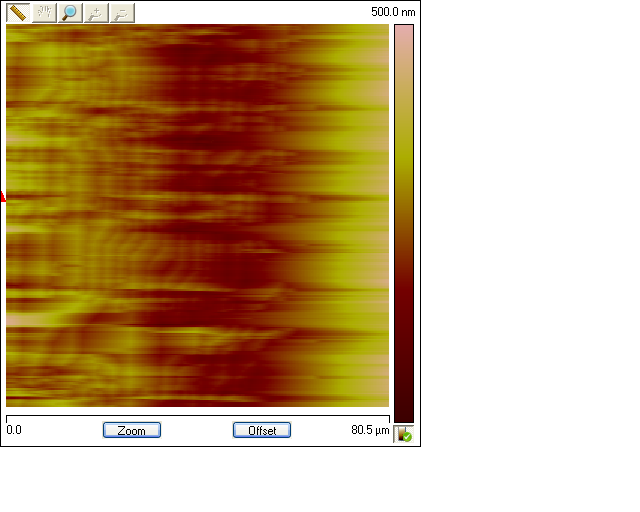Click the 0.0 axis start label
The image size is (640, 512).
(14, 430)
